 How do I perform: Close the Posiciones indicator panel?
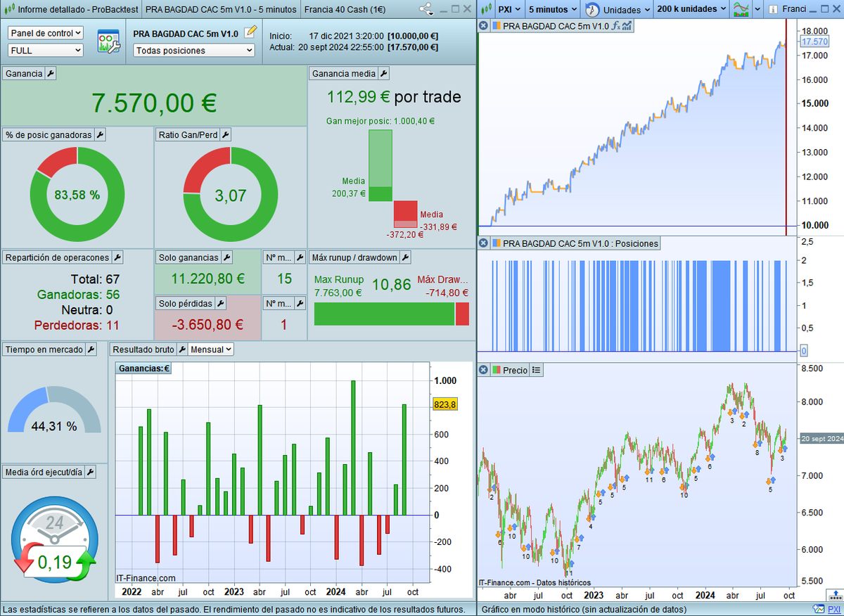(483, 243)
